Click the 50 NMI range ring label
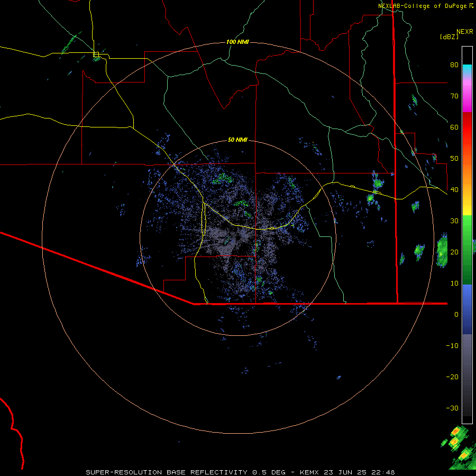Screen dimensions: 476x476 (x=237, y=140)
